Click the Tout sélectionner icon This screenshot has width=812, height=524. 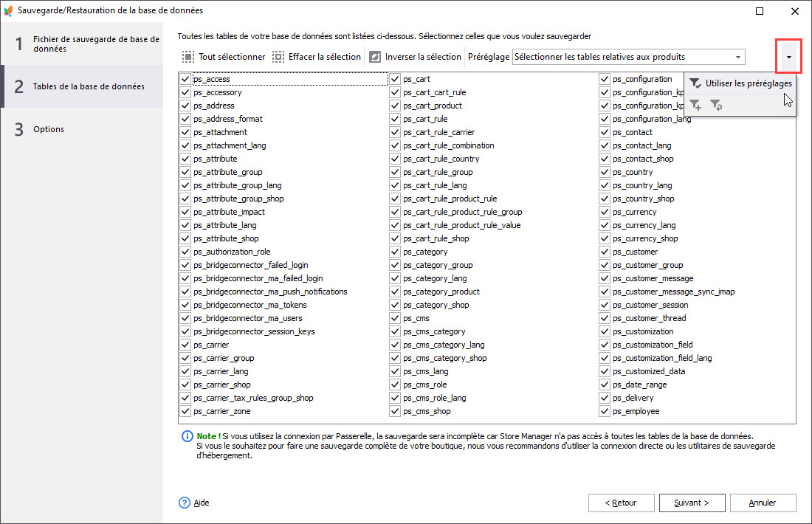[x=188, y=56]
